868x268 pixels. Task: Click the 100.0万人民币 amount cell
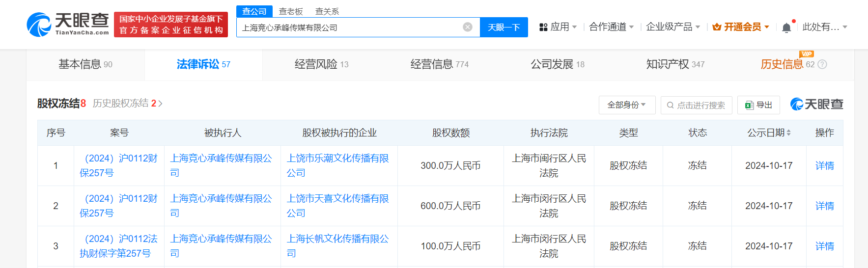[450, 246]
